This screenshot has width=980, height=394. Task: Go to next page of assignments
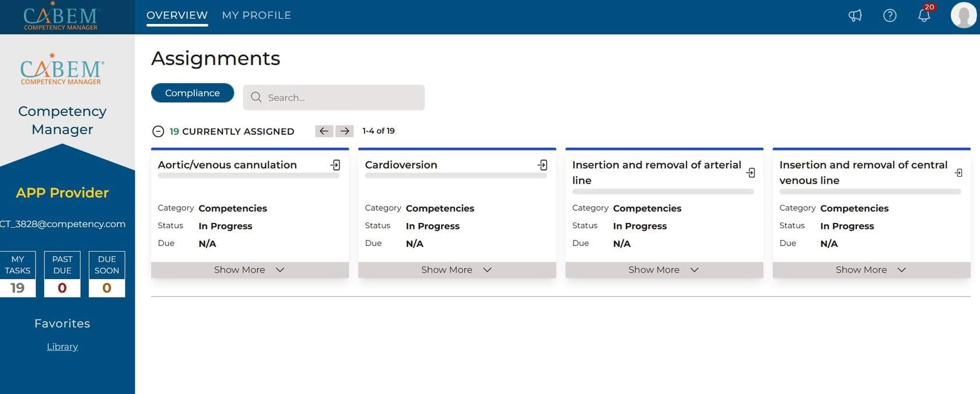tap(345, 131)
